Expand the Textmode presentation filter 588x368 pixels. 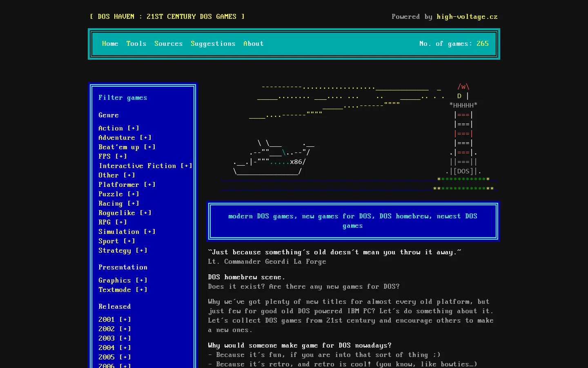[122, 290]
